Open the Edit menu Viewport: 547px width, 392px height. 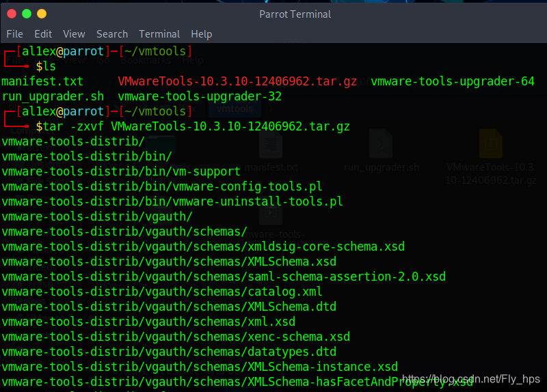point(43,34)
